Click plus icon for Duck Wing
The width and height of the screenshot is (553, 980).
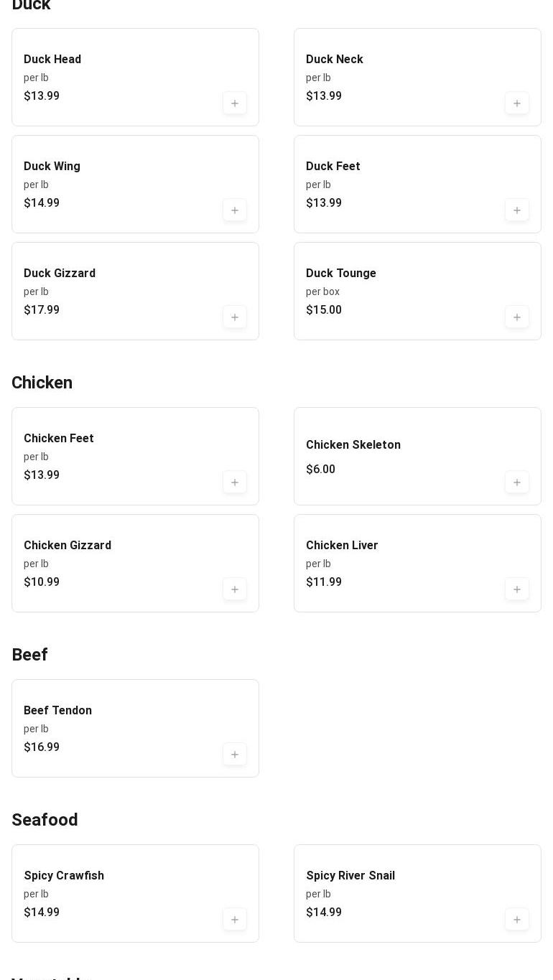click(x=235, y=210)
